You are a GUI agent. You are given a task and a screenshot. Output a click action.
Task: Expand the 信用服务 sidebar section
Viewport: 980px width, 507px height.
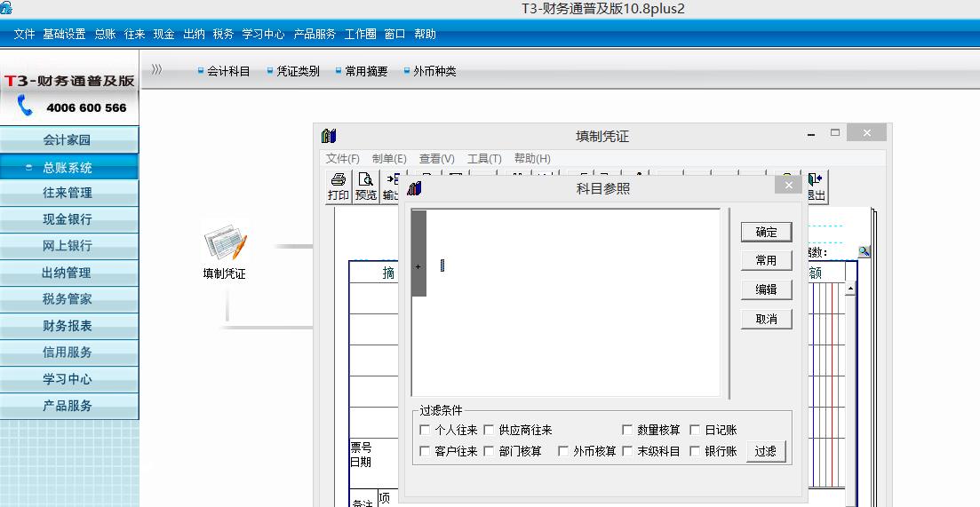[68, 353]
